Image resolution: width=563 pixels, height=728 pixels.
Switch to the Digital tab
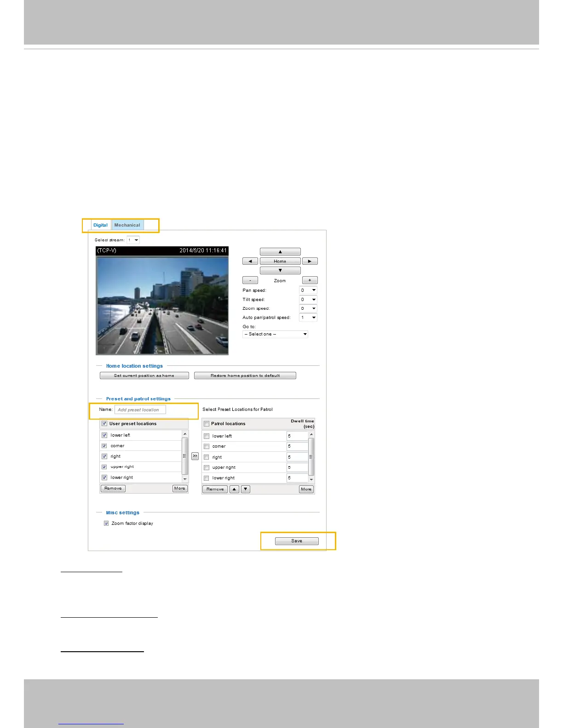(100, 225)
